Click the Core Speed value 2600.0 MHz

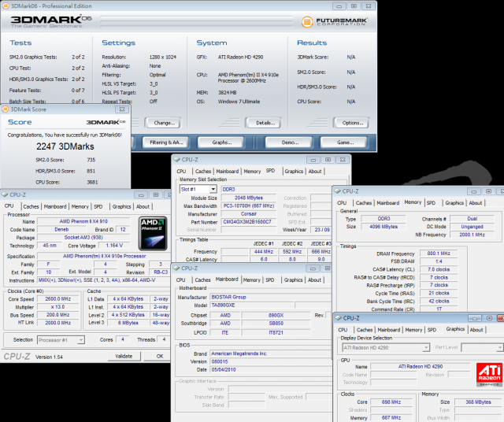pyautogui.click(x=57, y=298)
